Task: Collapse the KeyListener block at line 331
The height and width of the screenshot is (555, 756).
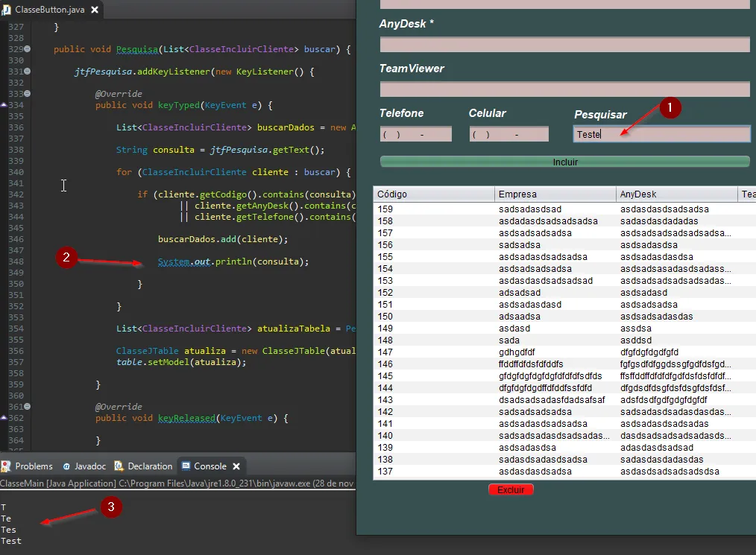Action: (28, 72)
